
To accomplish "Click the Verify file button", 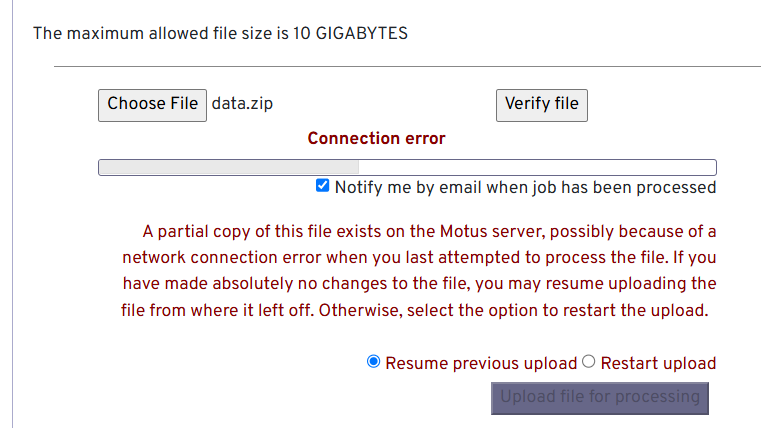I will click(x=542, y=105).
